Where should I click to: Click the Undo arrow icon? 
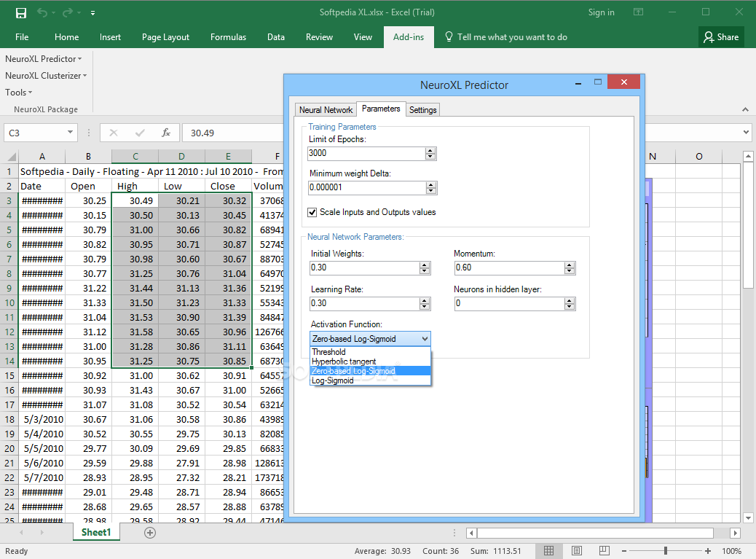click(x=42, y=12)
